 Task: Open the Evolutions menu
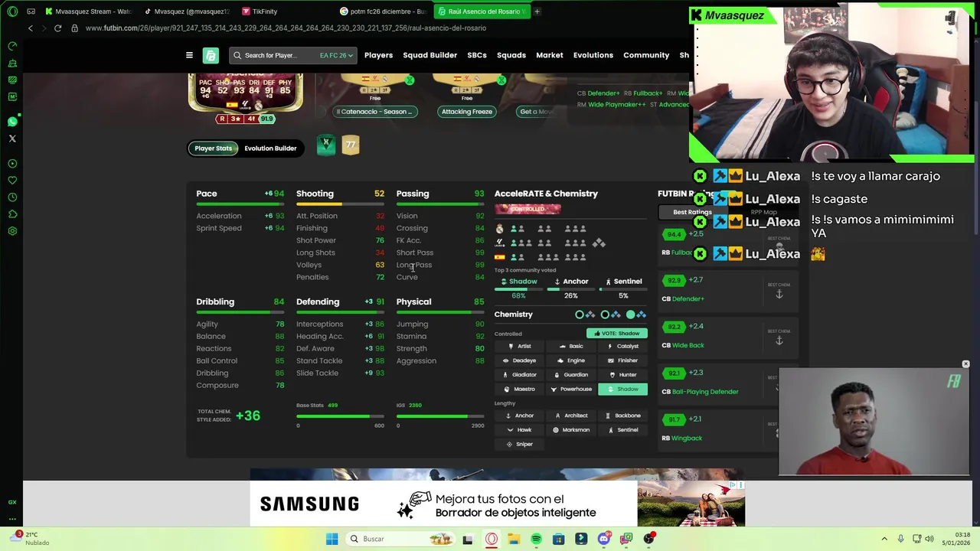pos(593,55)
